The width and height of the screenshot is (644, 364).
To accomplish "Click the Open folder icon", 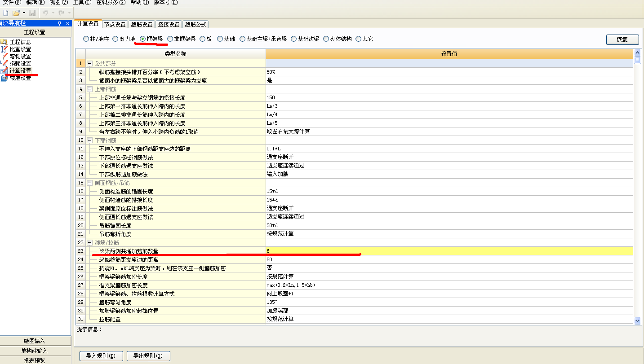I will (16, 13).
